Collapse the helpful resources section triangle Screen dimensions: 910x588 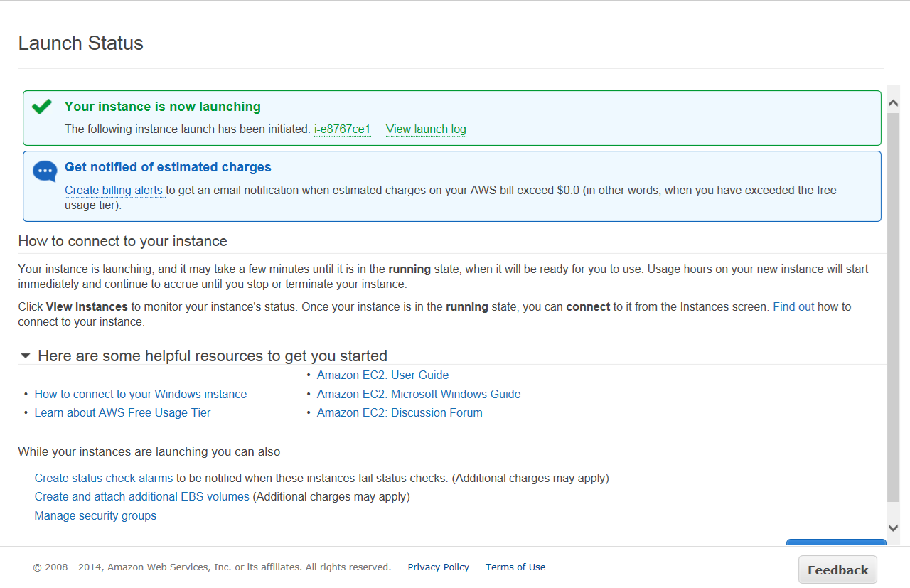pos(26,356)
